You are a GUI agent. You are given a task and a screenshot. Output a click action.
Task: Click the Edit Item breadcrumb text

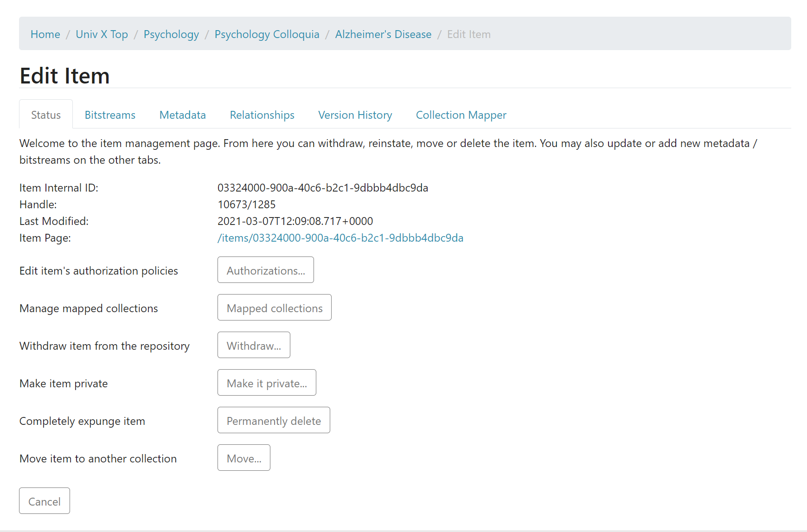pyautogui.click(x=468, y=34)
